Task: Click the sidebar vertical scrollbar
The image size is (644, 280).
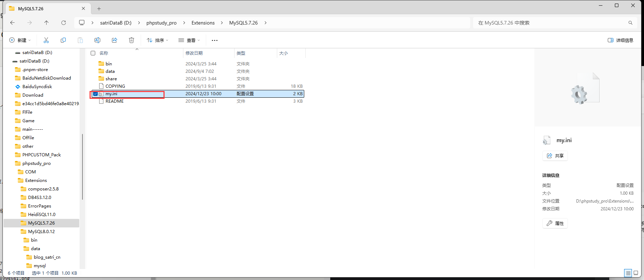Action: click(x=82, y=166)
